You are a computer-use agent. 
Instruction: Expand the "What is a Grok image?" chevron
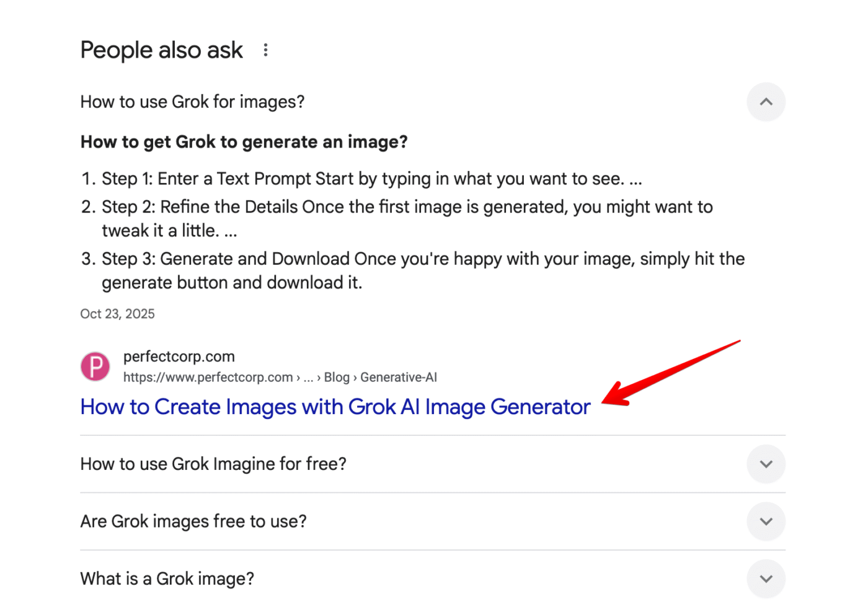(766, 578)
